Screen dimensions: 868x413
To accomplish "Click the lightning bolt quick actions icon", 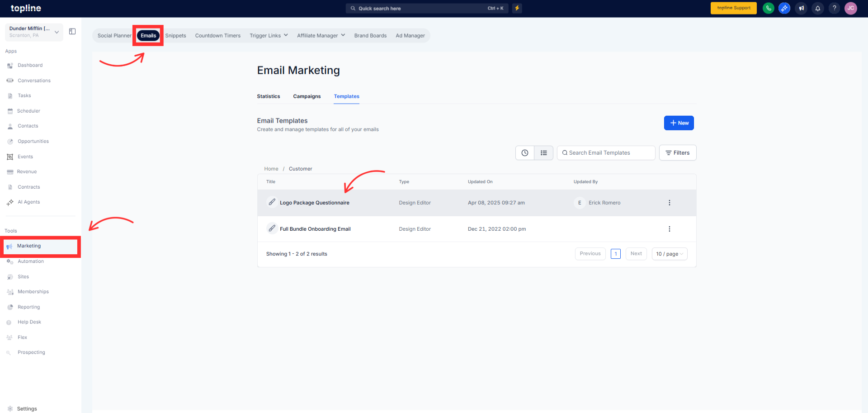I will (517, 8).
